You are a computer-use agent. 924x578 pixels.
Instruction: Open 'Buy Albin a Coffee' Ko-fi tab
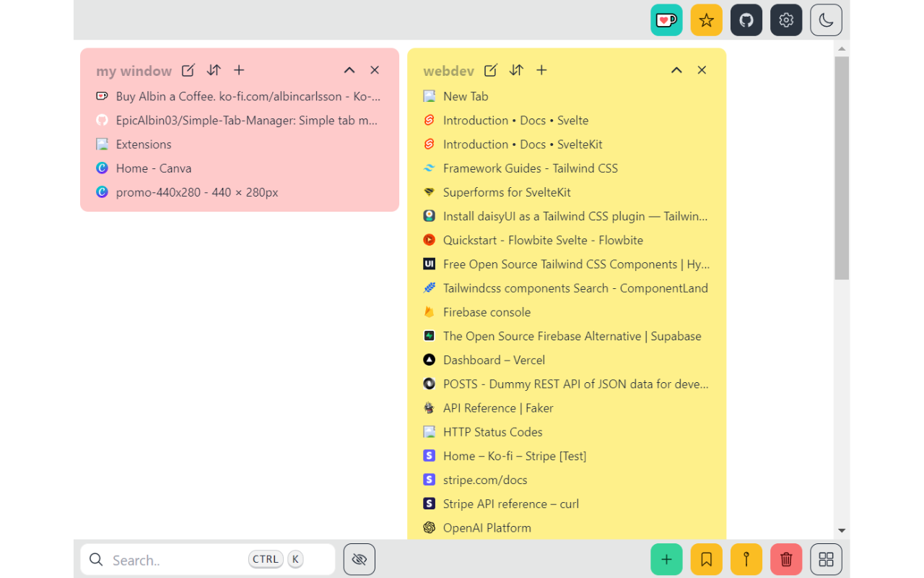click(239, 96)
